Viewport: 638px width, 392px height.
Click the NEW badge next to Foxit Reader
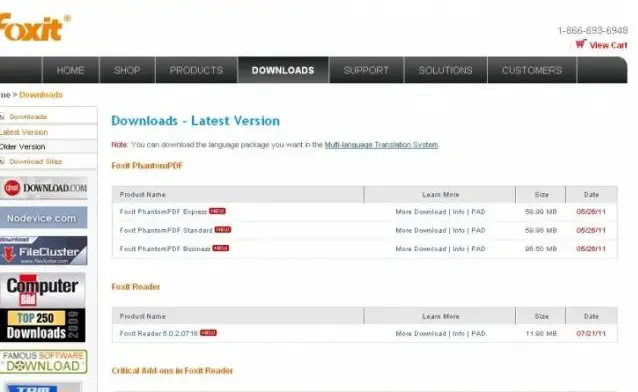click(x=208, y=333)
